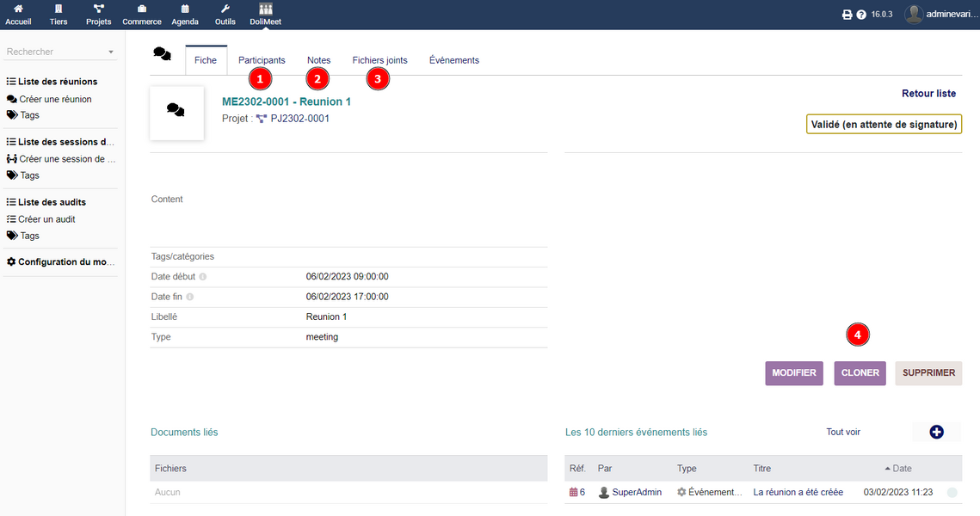Open the Agenda calendar icon
This screenshot has width=980, height=516.
tap(184, 9)
